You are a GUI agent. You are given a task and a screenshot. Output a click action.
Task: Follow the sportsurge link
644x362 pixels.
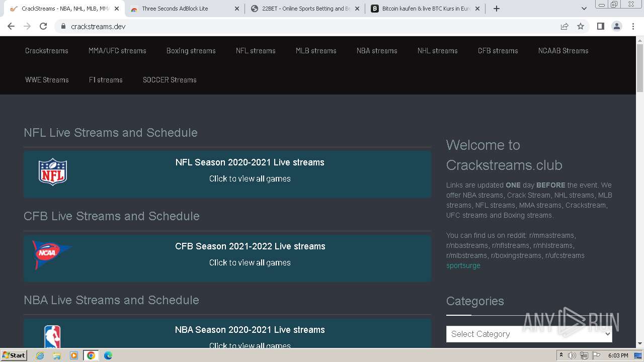(463, 265)
